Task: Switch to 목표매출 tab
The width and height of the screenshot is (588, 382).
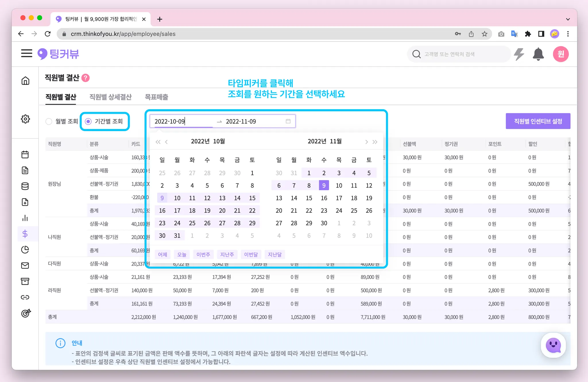Action: pos(156,97)
